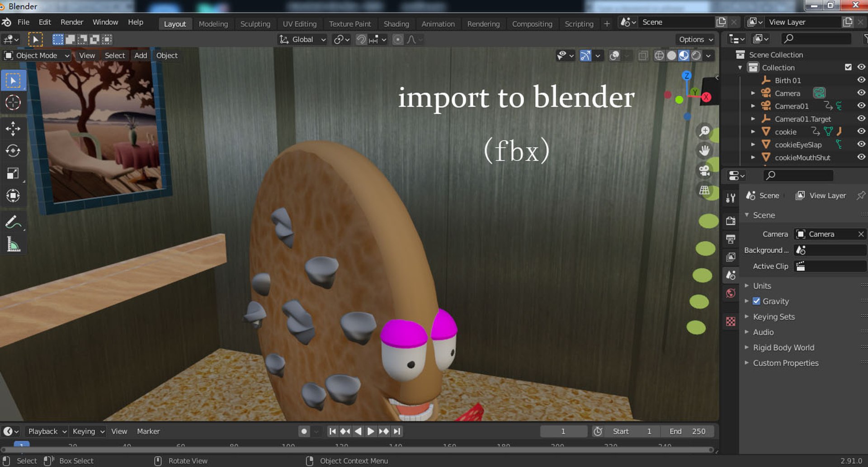Click the Zoom view icon in viewport
Image resolution: width=868 pixels, height=467 pixels.
(x=704, y=131)
